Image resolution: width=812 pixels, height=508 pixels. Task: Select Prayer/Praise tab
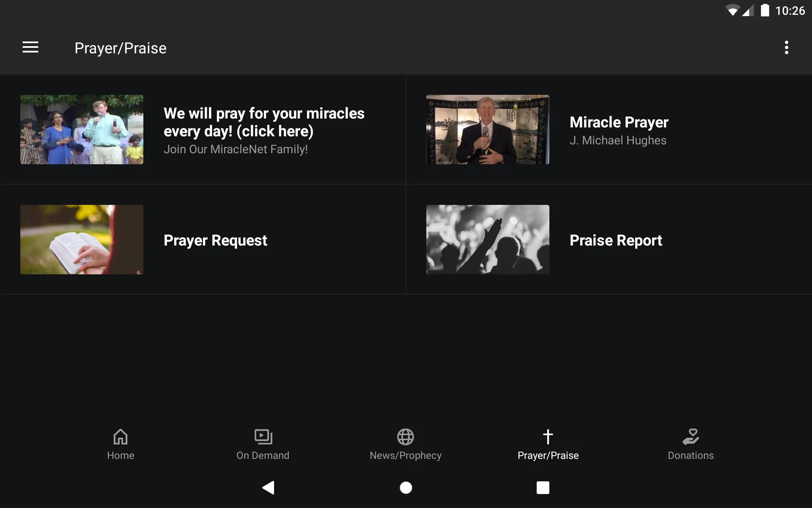[x=549, y=444]
